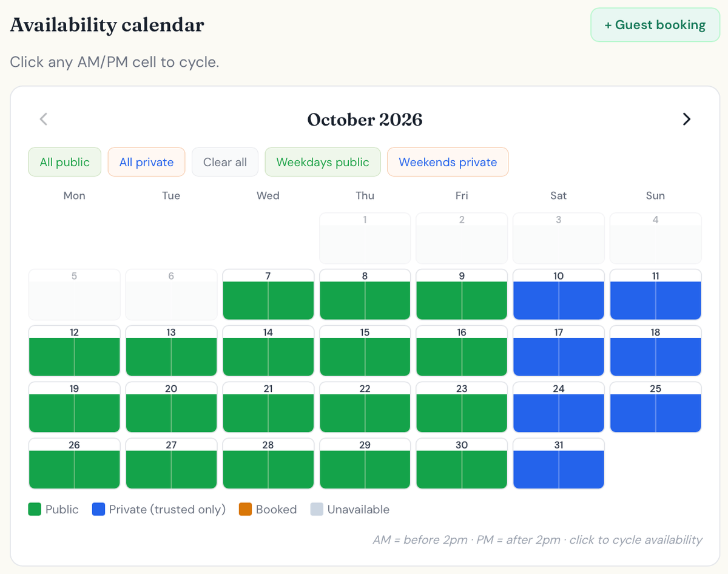Advance to next month with right chevron

686,119
